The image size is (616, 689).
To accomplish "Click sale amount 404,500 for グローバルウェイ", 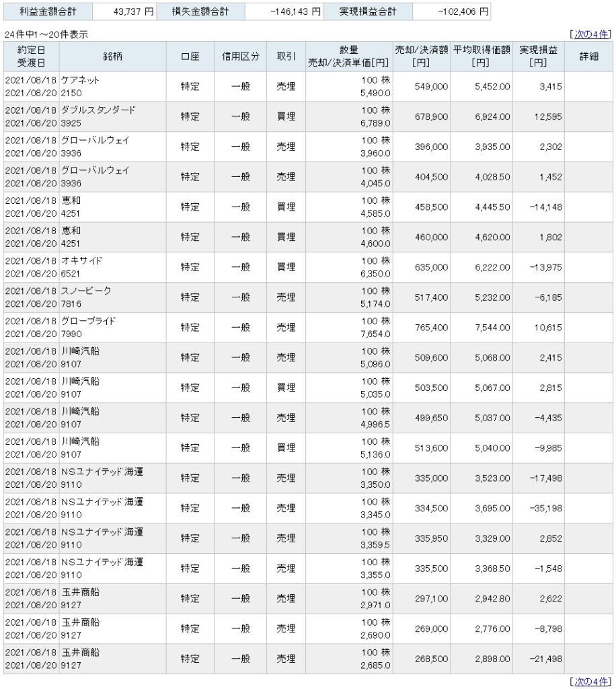I will click(x=432, y=177).
